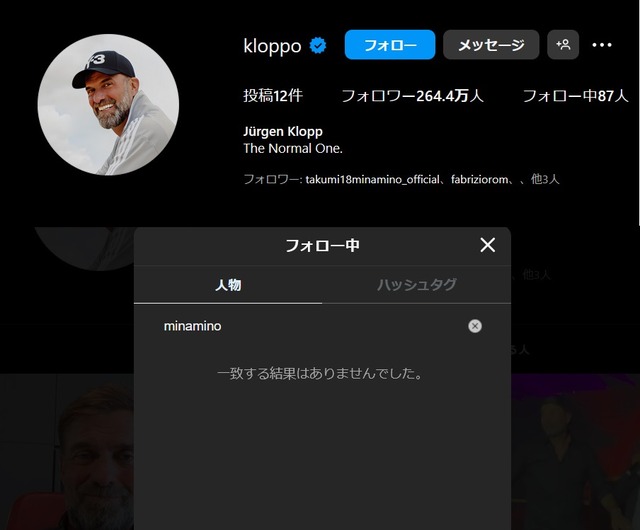
Task: Click the Jürgen Klopp display name
Action: click(283, 131)
